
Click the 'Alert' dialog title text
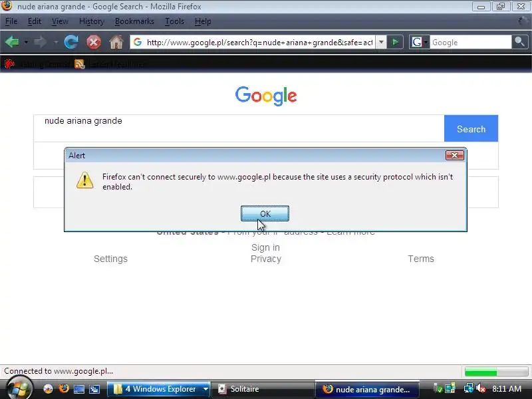coord(76,156)
